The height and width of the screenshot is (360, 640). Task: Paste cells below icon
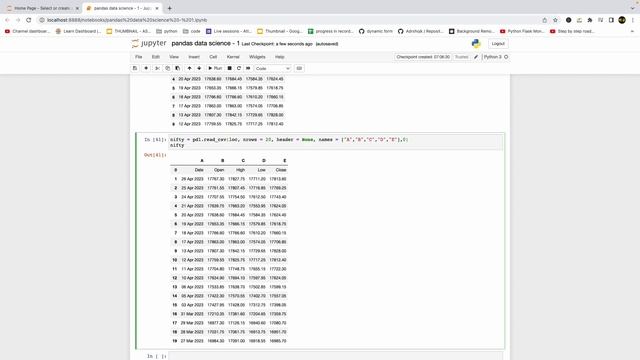point(178,68)
